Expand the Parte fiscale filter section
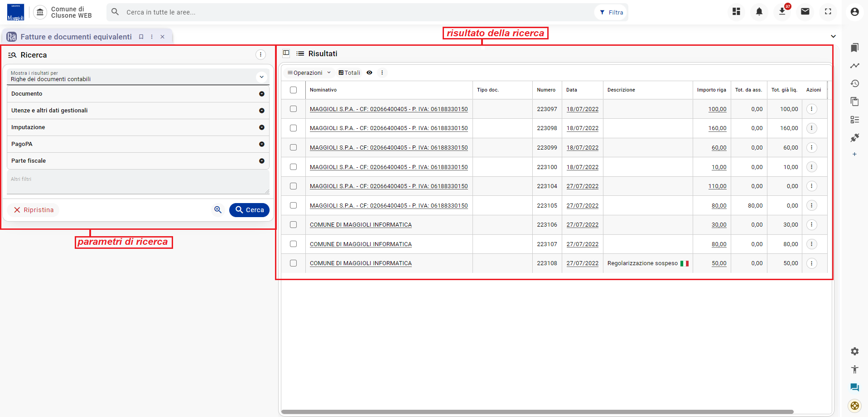The width and height of the screenshot is (868, 417). click(138, 161)
